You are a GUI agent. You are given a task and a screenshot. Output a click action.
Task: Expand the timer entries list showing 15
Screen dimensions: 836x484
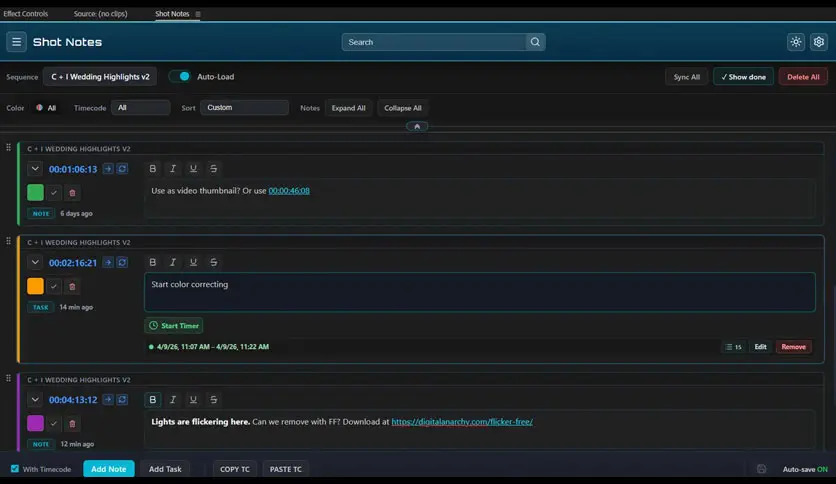[734, 346]
